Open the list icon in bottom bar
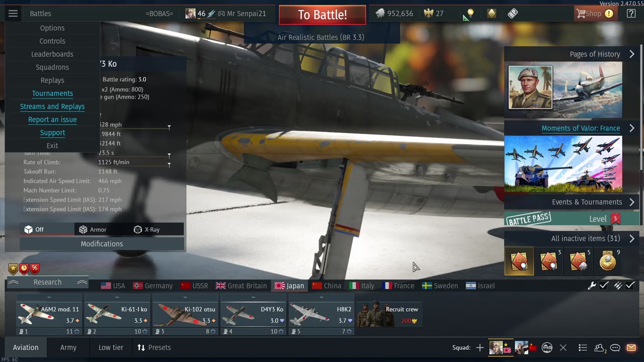The width and height of the screenshot is (644, 362). click(583, 347)
